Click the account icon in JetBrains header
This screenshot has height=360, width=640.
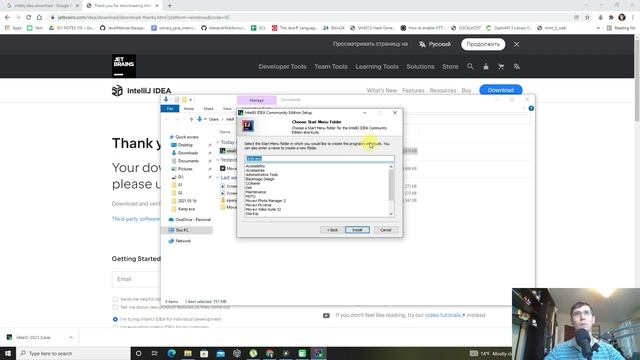pyautogui.click(x=486, y=66)
